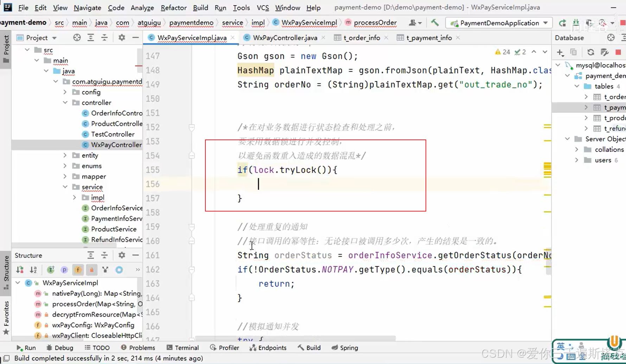Select TestController in project tree
Image resolution: width=626 pixels, height=364 pixels.
113,134
